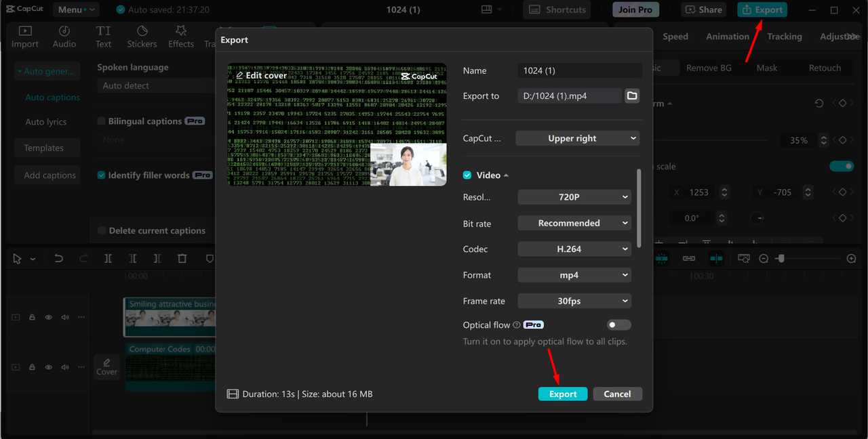The height and width of the screenshot is (439, 868).
Task: Click the Cancel button in Export dialog
Action: [617, 394]
